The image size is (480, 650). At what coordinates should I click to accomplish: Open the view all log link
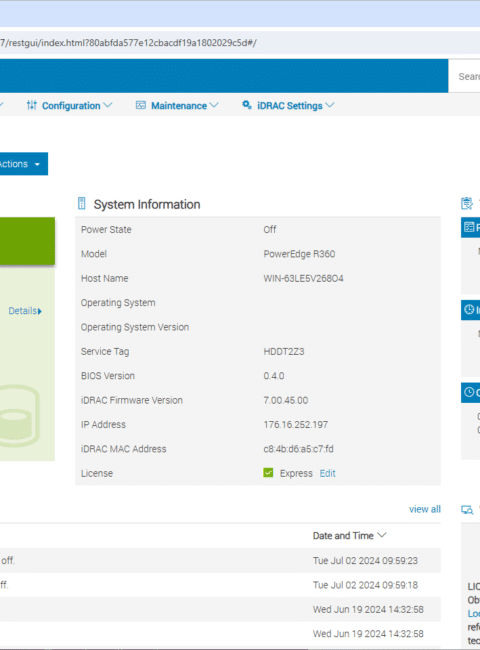tap(425, 509)
